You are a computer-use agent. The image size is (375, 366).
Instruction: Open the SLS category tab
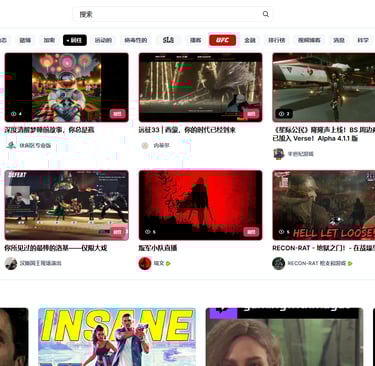(168, 40)
